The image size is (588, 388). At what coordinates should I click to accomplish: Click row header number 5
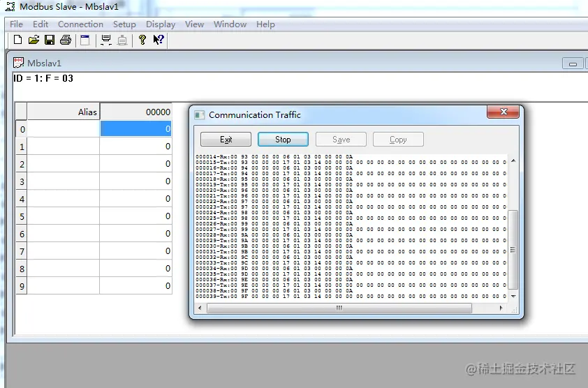tap(22, 216)
